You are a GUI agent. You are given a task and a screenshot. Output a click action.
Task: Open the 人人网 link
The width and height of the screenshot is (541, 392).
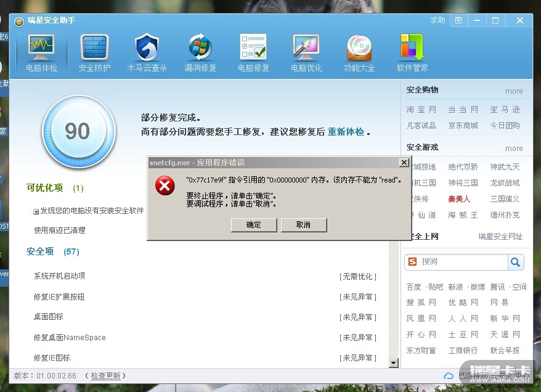463,319
